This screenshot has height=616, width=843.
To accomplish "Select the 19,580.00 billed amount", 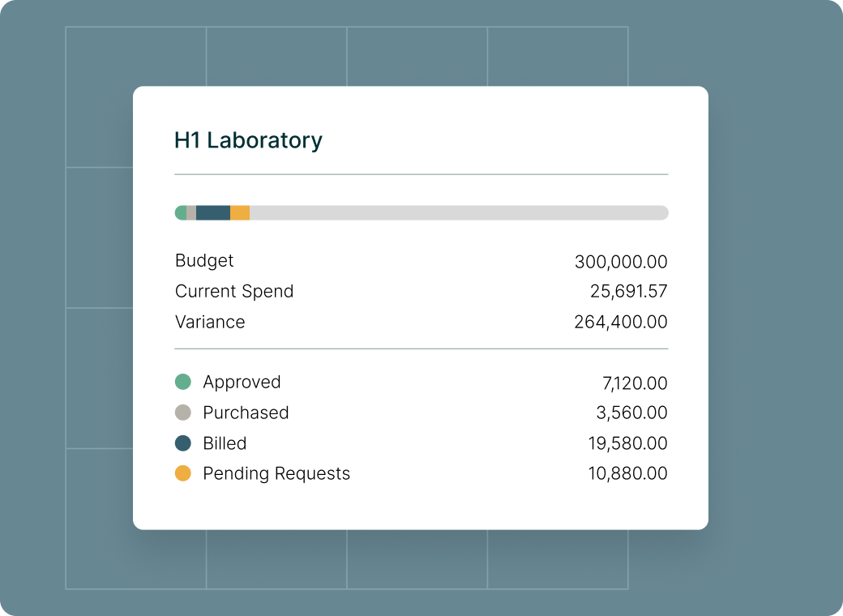I will (628, 443).
